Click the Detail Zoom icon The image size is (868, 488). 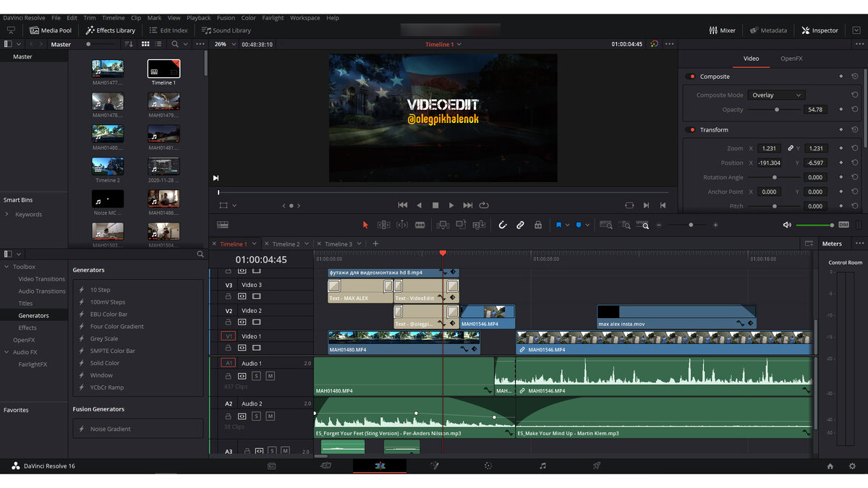624,225
